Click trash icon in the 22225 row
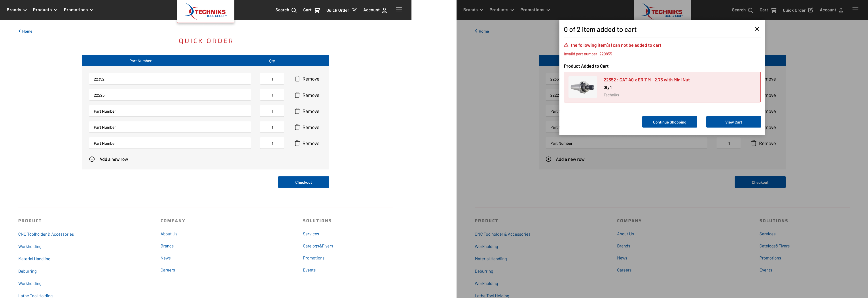This screenshot has width=868, height=298. click(x=297, y=95)
